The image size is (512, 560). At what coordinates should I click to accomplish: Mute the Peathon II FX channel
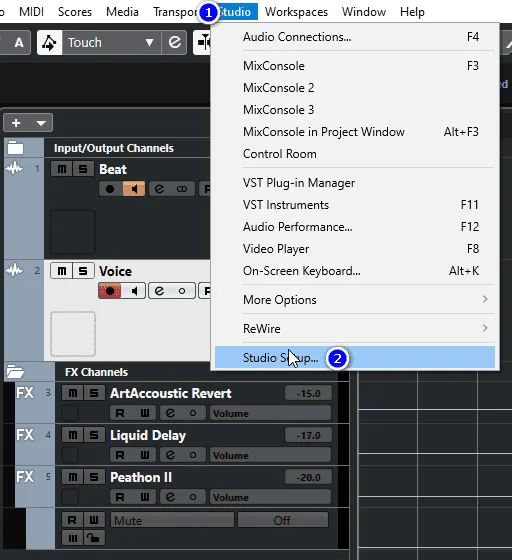[x=73, y=477]
